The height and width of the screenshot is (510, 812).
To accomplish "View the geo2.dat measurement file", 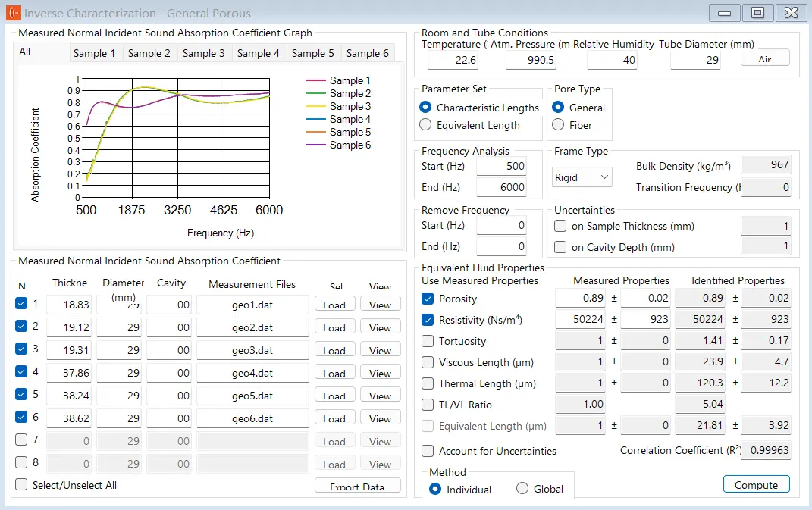I will click(x=380, y=327).
